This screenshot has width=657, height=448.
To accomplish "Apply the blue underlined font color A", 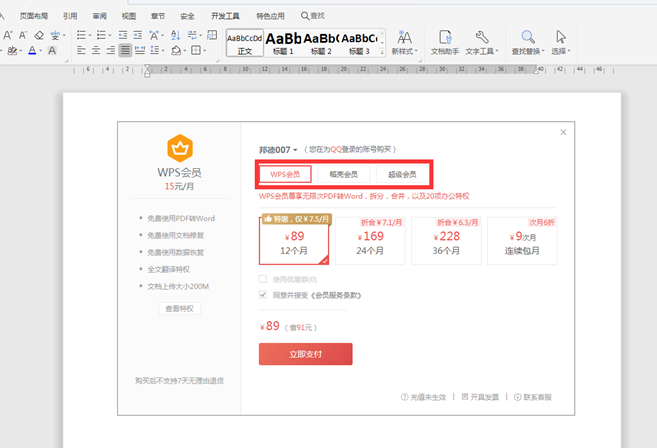I will point(32,51).
